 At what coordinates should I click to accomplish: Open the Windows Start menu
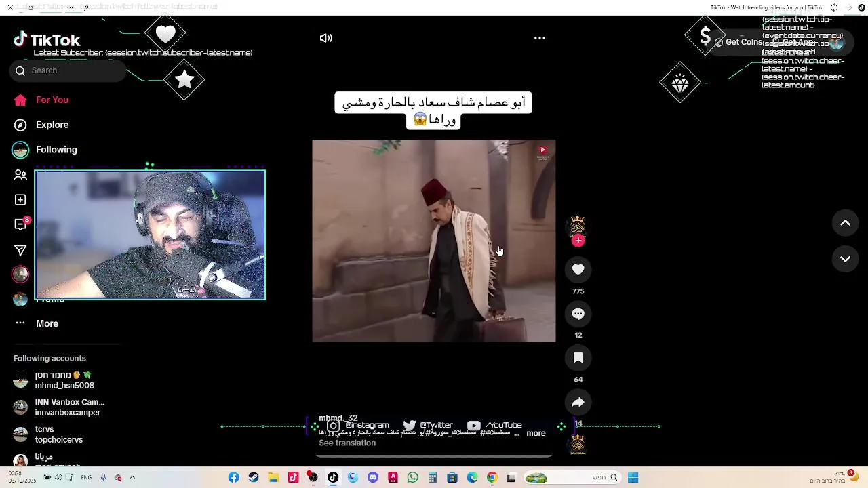[633, 477]
